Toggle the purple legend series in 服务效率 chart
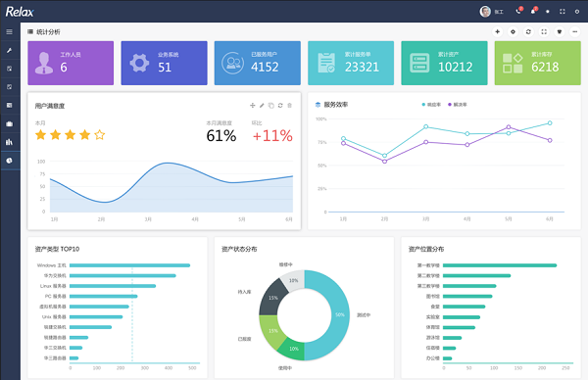588x380 pixels. point(458,105)
